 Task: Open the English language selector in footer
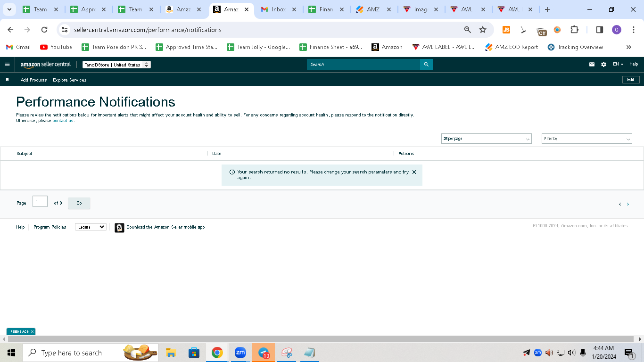coord(91,227)
